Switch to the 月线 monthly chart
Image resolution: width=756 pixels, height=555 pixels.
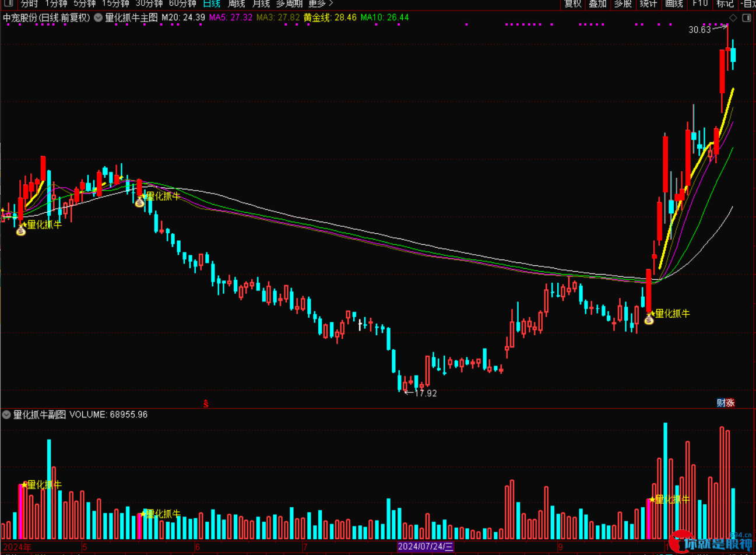(x=261, y=3)
